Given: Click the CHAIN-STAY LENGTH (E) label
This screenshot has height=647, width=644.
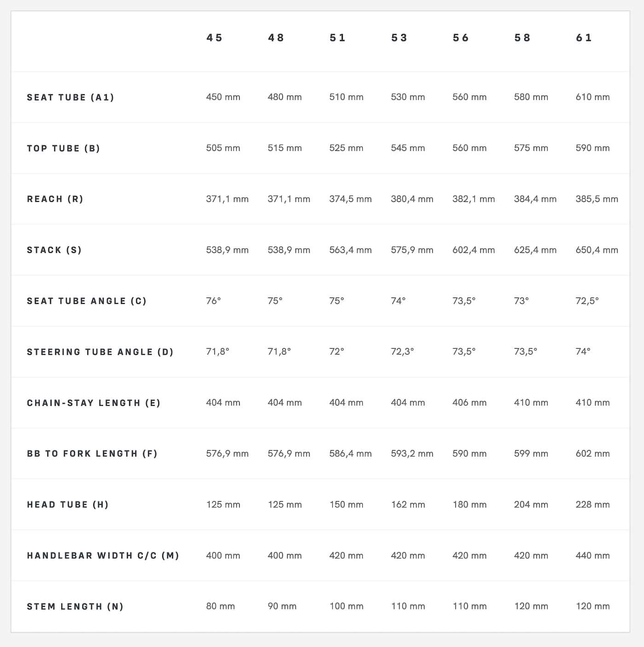Looking at the screenshot, I should 94,403.
